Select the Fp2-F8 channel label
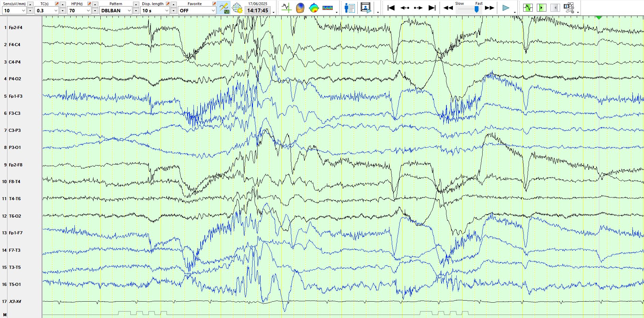The width and height of the screenshot is (644, 318). coord(16,165)
